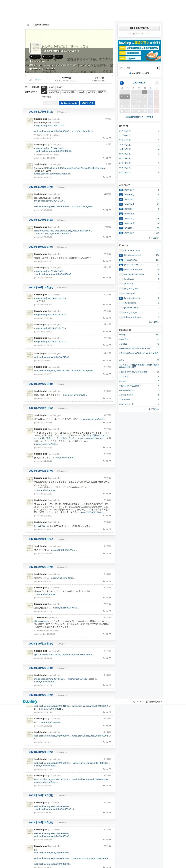
Task: Open the #ndljp hashtag
Action: tap(122, 335)
